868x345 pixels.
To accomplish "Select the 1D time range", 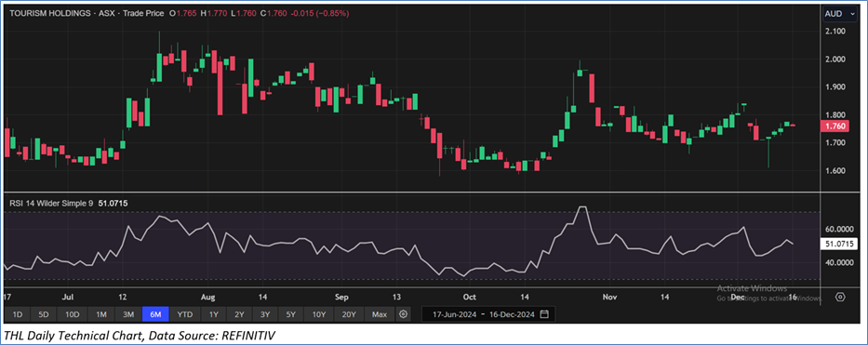I will point(17,314).
